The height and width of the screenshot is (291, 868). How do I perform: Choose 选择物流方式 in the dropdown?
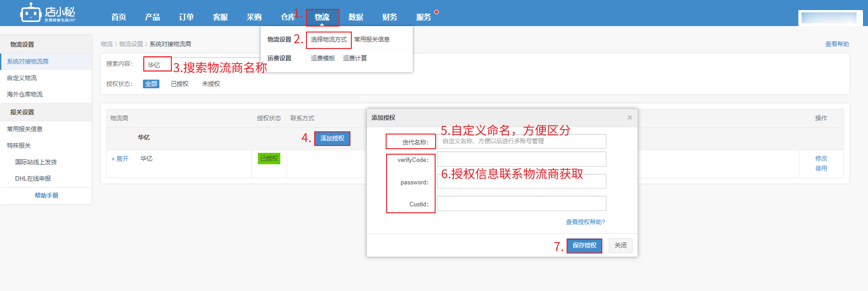click(329, 40)
